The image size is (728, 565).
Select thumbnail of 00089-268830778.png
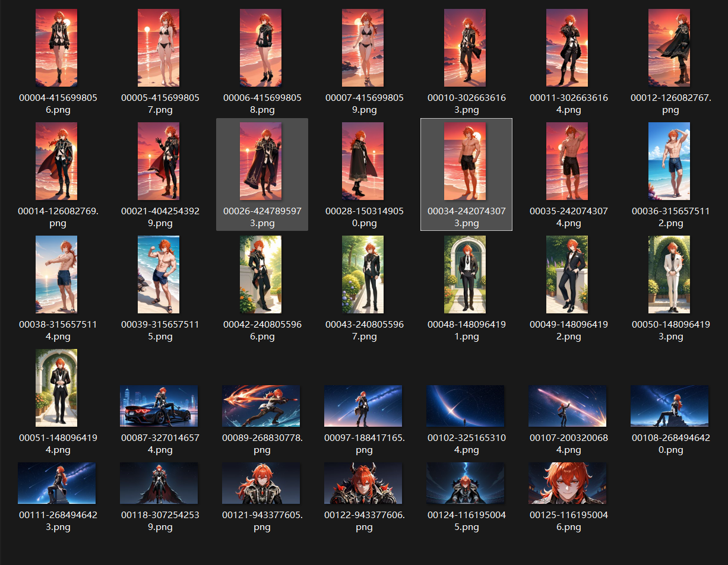[261, 406]
